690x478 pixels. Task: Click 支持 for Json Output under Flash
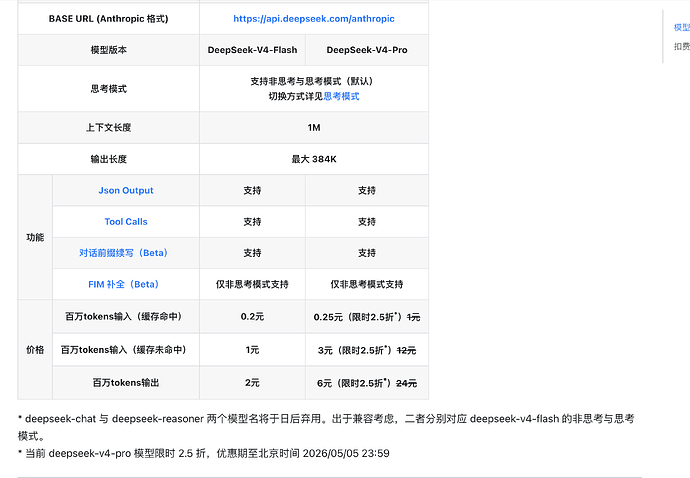click(x=253, y=191)
